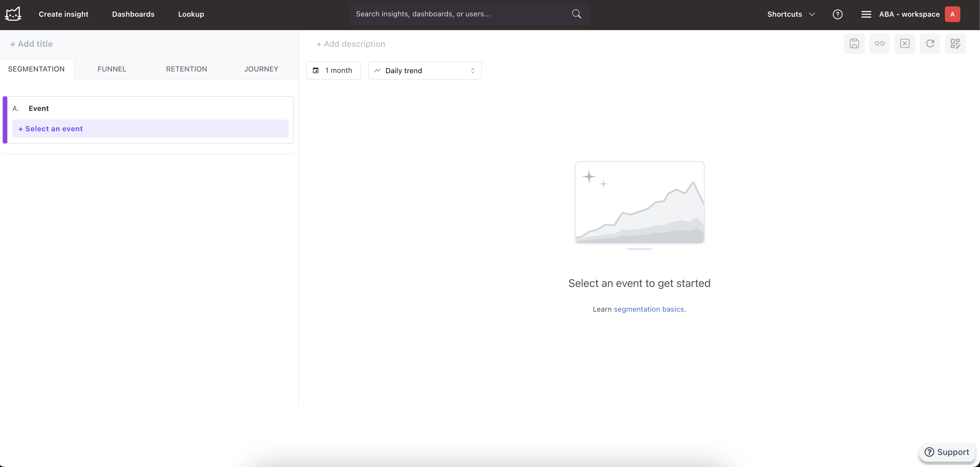Viewport: 980px width, 467px height.
Task: Switch to the Funnel tab
Action: point(112,69)
